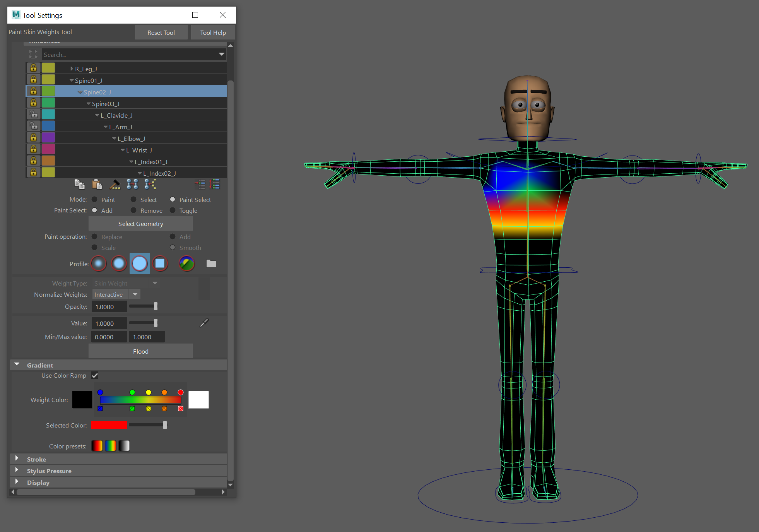This screenshot has height=532, width=759.
Task: Toggle the lock icon on L_Clavicle_J
Action: point(34,115)
